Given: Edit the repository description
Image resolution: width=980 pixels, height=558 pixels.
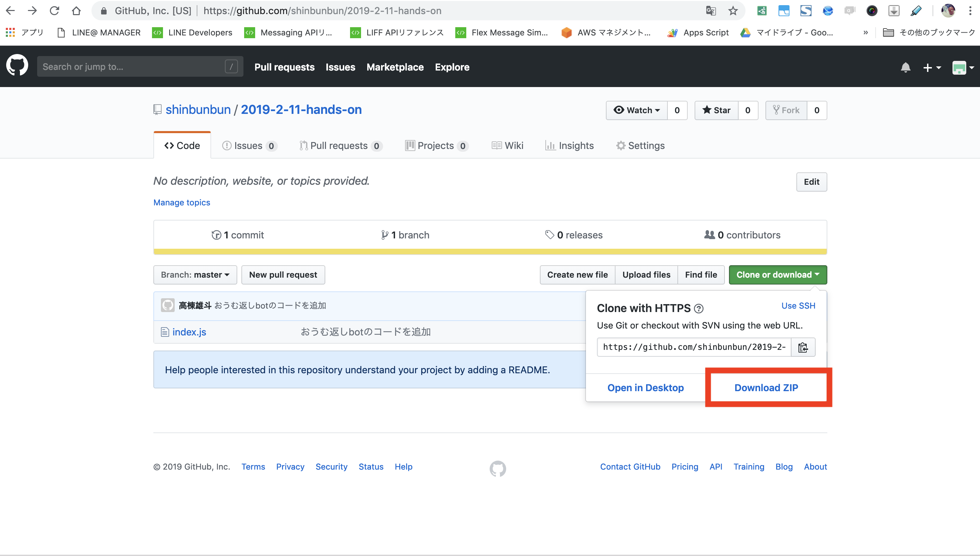Looking at the screenshot, I should click(812, 182).
